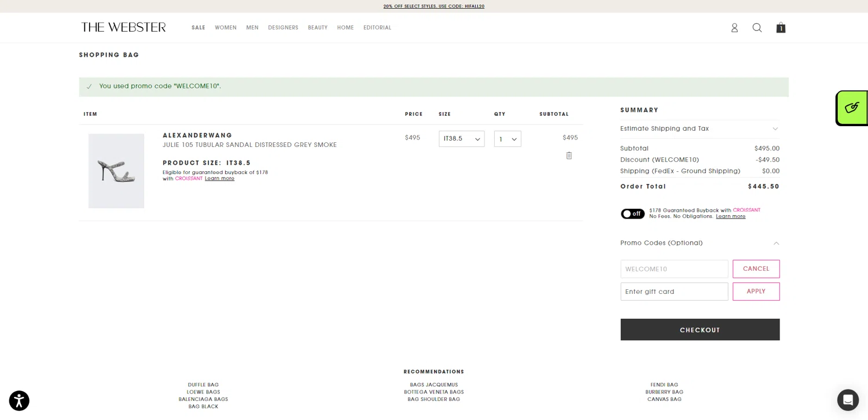Apply the gift card
Viewport: 868px width, 420px height.
pos(756,291)
